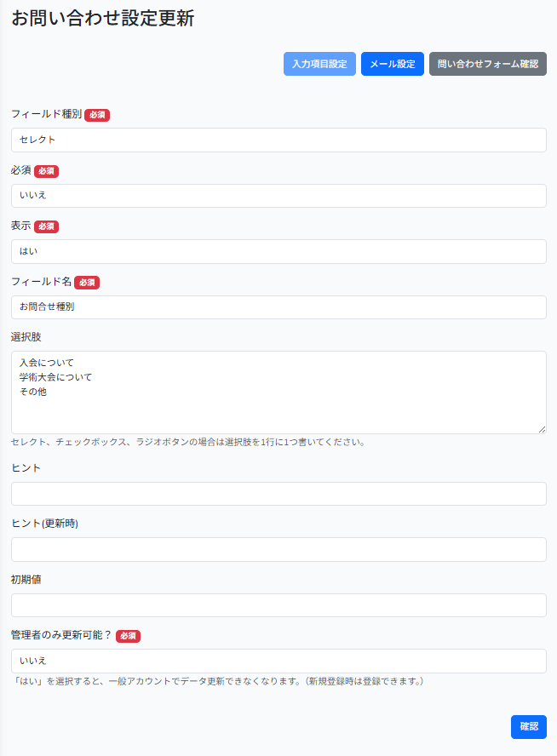The width and height of the screenshot is (557, 756).
Task: Open 問い合わせフォーム確認 preview button
Action: [487, 64]
